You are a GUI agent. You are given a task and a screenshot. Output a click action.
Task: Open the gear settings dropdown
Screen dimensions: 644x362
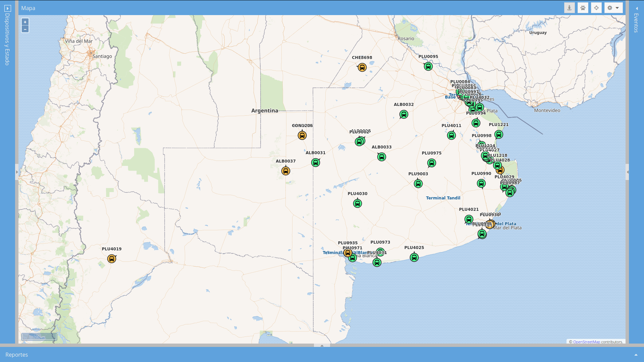point(613,8)
